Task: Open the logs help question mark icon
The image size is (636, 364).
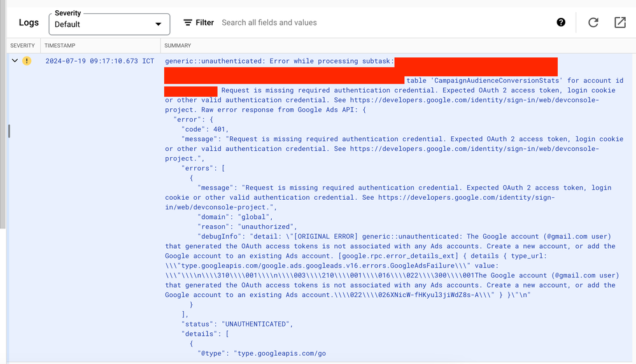Action: (560, 22)
